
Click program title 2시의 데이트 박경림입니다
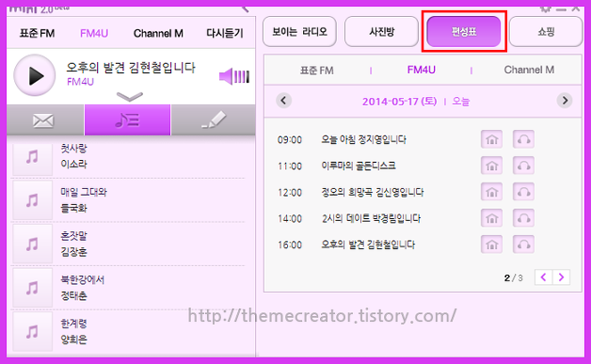click(371, 218)
